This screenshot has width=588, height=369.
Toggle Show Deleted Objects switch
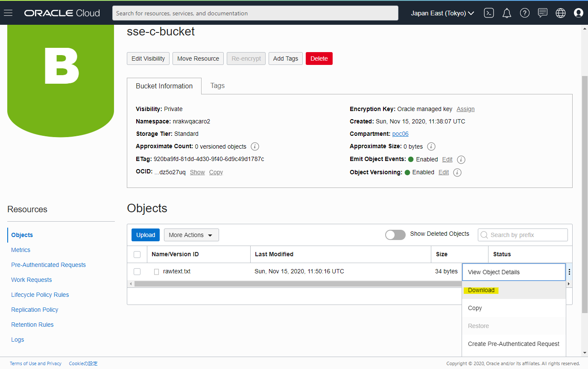pyautogui.click(x=395, y=234)
